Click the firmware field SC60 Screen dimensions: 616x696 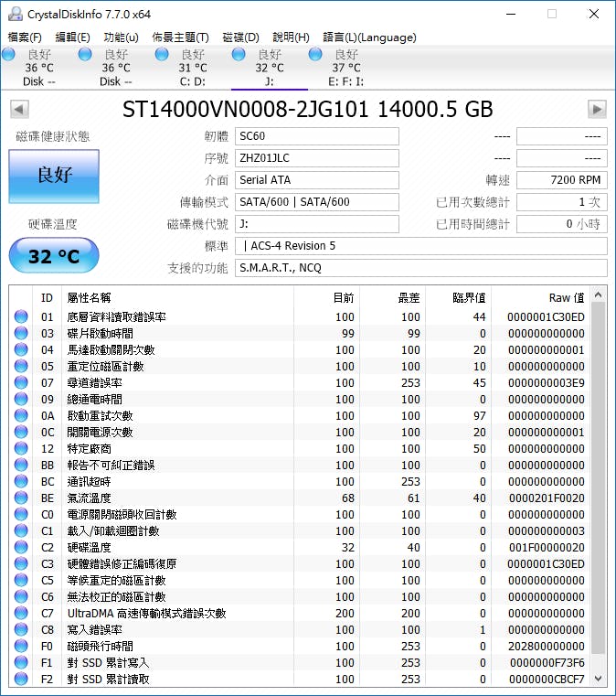tap(316, 136)
